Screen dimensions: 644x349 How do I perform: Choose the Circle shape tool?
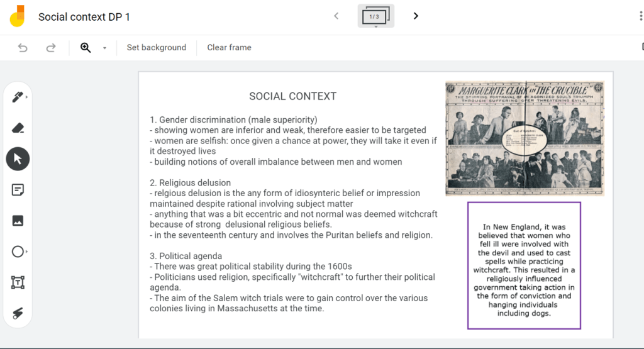click(18, 252)
